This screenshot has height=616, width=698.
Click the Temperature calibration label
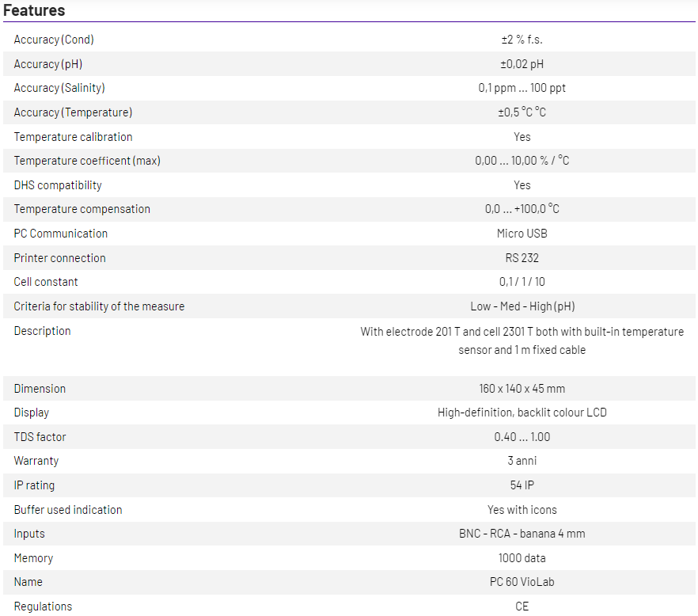[73, 137]
